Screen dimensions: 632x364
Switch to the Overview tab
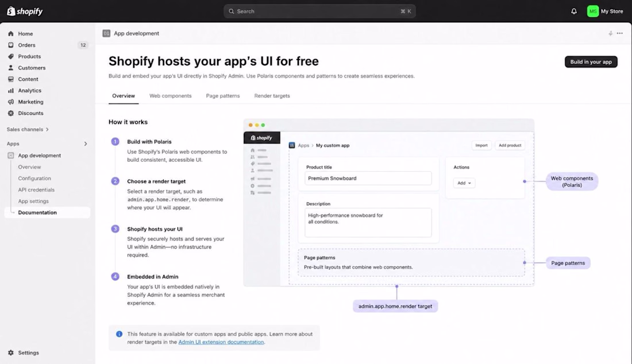124,96
